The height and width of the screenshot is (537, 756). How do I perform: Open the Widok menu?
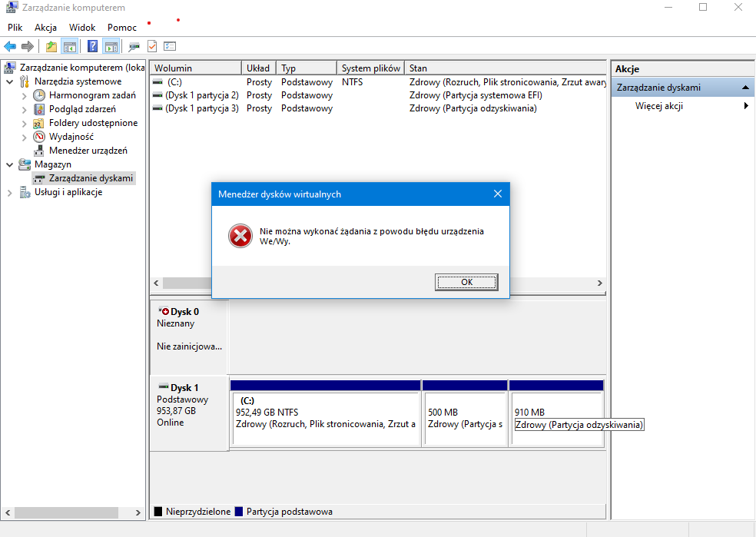pyautogui.click(x=82, y=27)
